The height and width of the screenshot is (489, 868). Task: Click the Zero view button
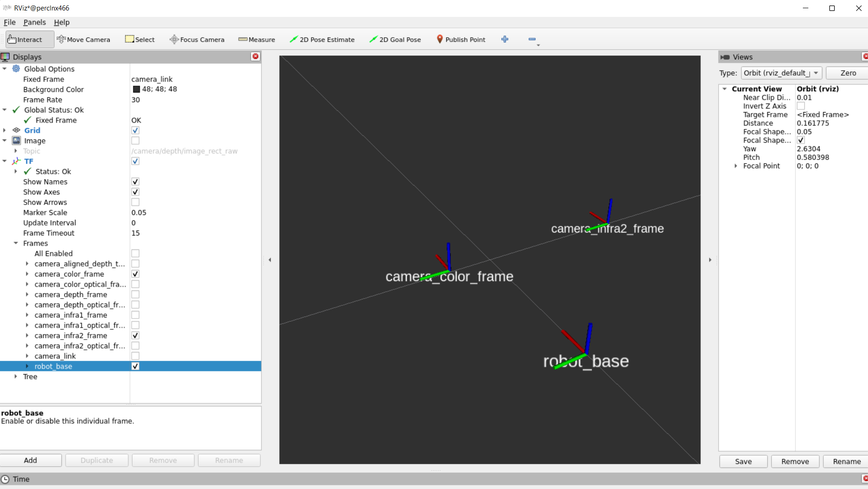click(x=848, y=73)
